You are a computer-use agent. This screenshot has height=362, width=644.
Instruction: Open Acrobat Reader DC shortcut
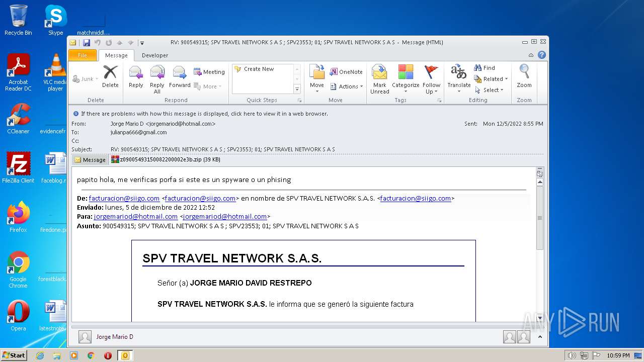coord(18,72)
